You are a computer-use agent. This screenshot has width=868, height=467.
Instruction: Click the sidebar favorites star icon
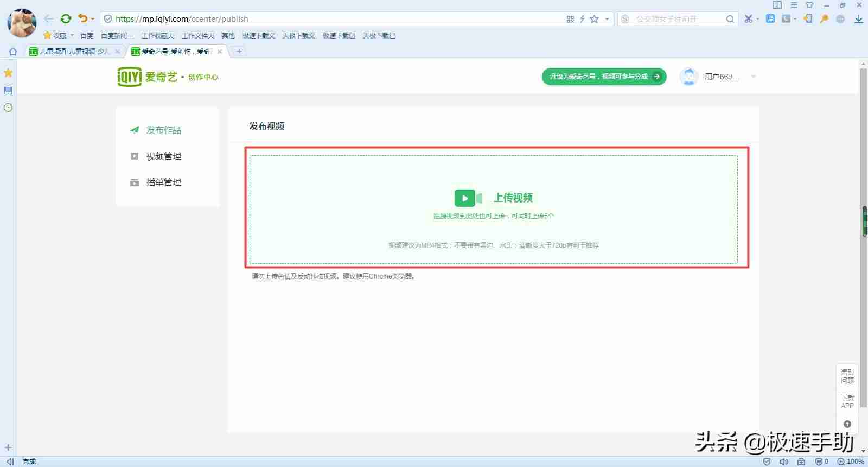pyautogui.click(x=8, y=73)
